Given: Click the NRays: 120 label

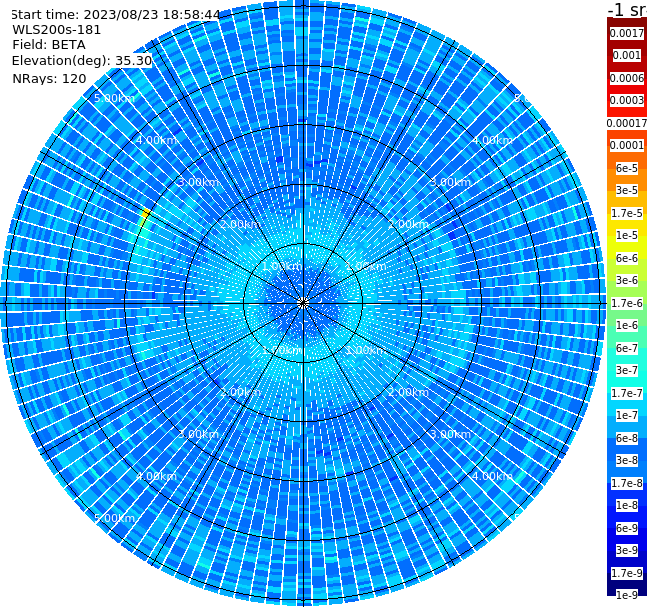Looking at the screenshot, I should [49, 78].
